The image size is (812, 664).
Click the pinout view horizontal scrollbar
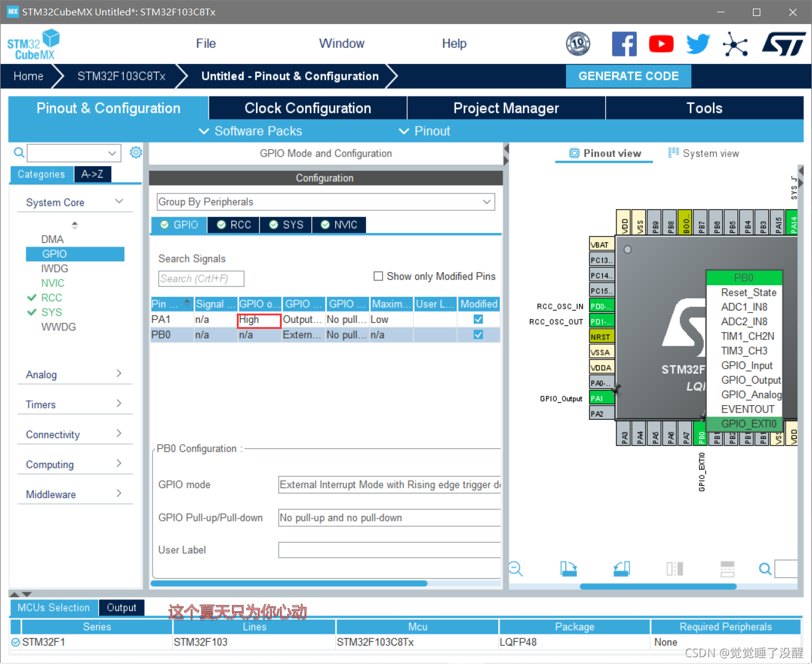click(x=658, y=587)
